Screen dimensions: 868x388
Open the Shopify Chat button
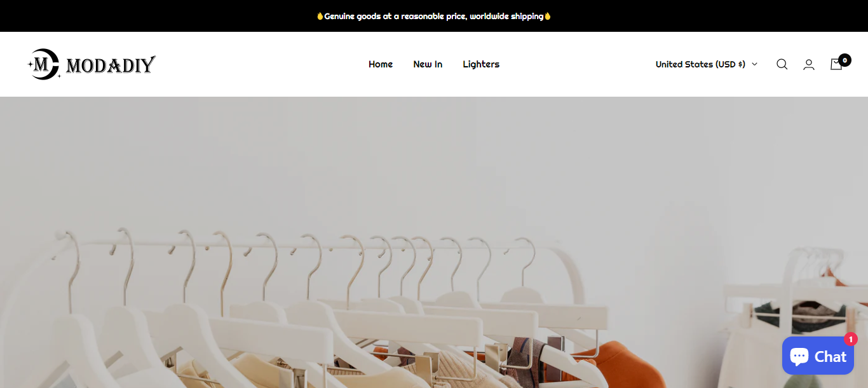(818, 356)
